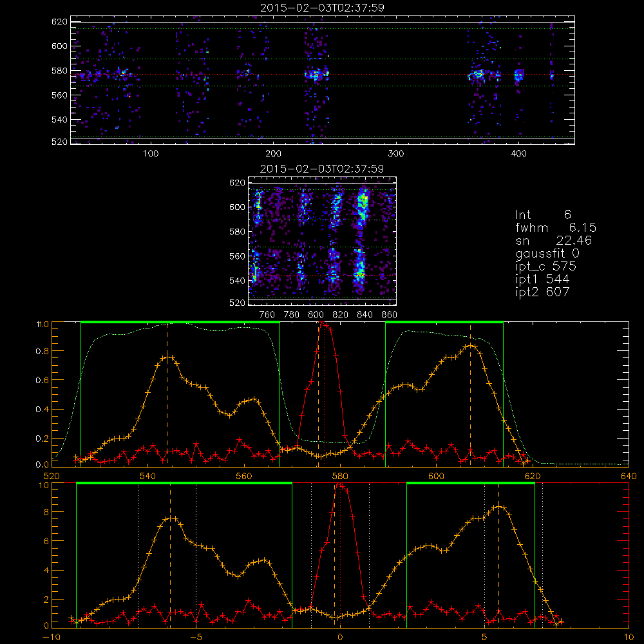Click y-axis label 0.8 on normalized profile plot
Viewport: 644px width, 644px height.
point(43,351)
